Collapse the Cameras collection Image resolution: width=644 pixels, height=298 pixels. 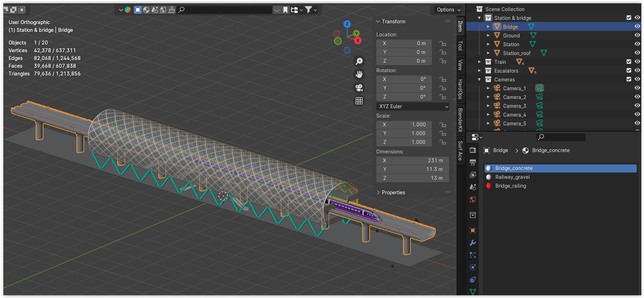tap(479, 80)
